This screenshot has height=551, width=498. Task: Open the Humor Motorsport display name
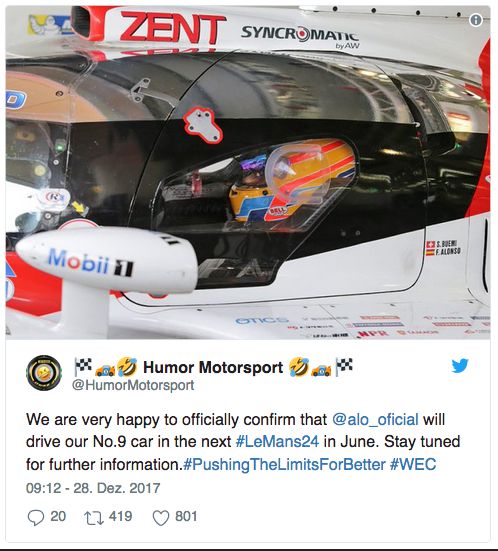tap(213, 368)
